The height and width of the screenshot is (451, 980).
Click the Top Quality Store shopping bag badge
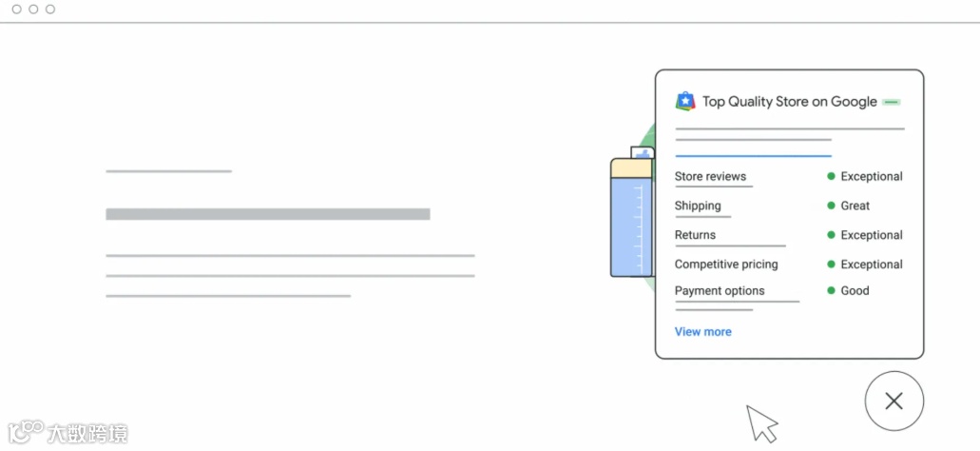coord(685,102)
